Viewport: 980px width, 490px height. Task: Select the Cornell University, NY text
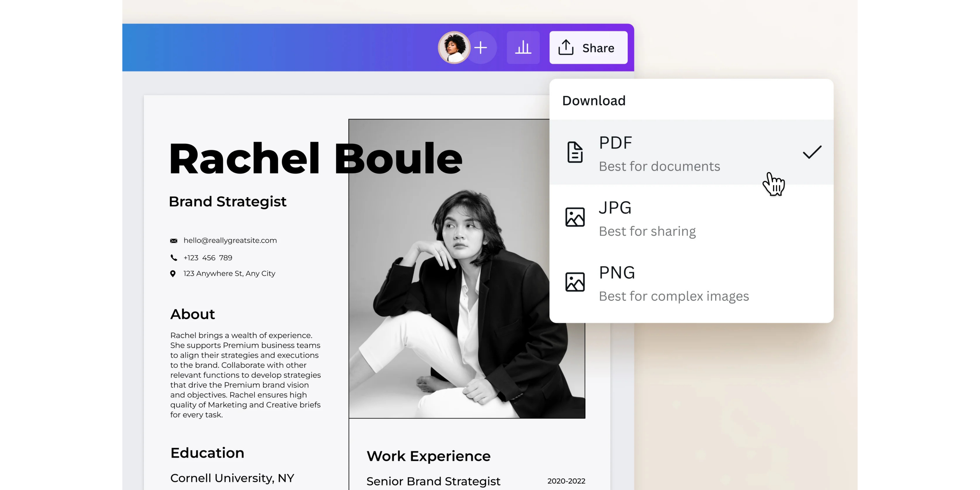coord(233,478)
